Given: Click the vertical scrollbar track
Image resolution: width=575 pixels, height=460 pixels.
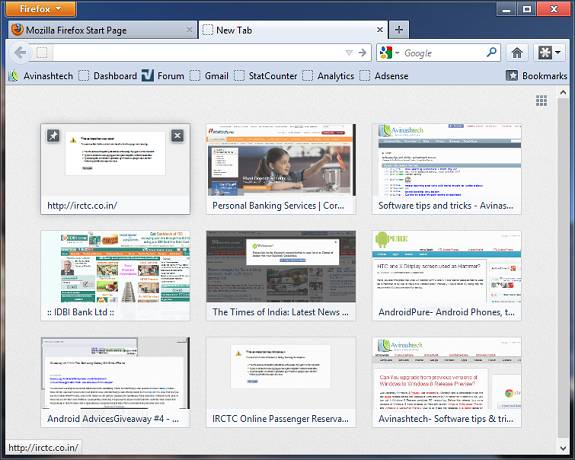Looking at the screenshot, I should point(563,268).
